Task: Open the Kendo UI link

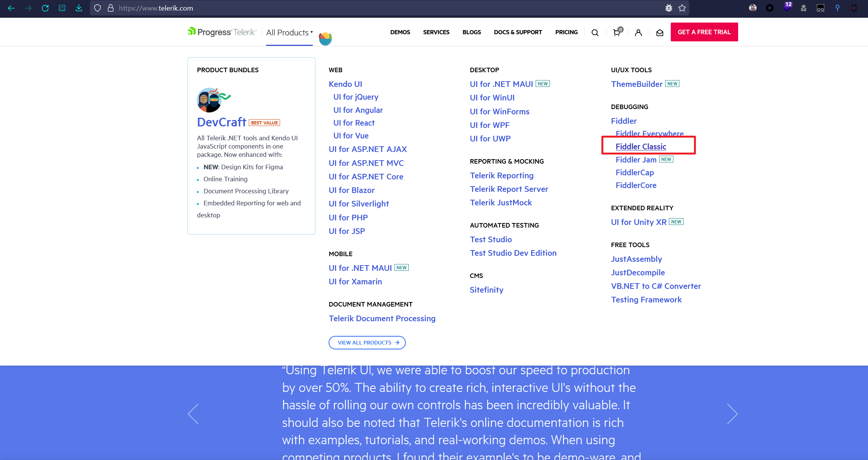Action: (x=345, y=84)
